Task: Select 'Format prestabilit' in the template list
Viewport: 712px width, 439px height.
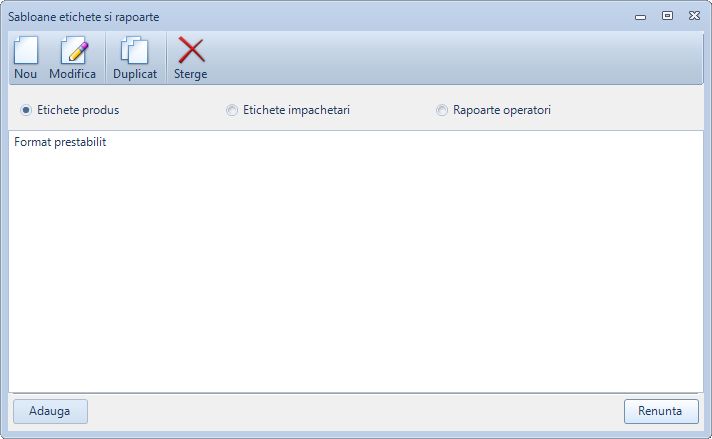Action: pos(61,142)
